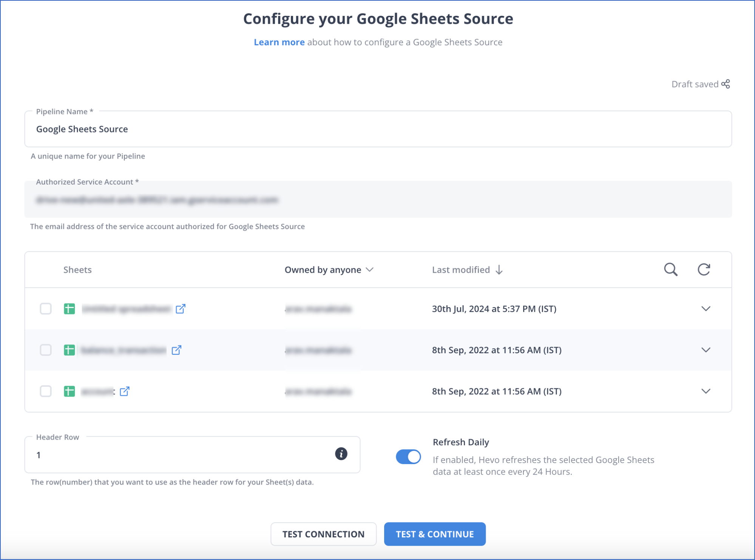Open the balance_transaction sheet externally
Screen dimensions: 755x560
tap(176, 350)
